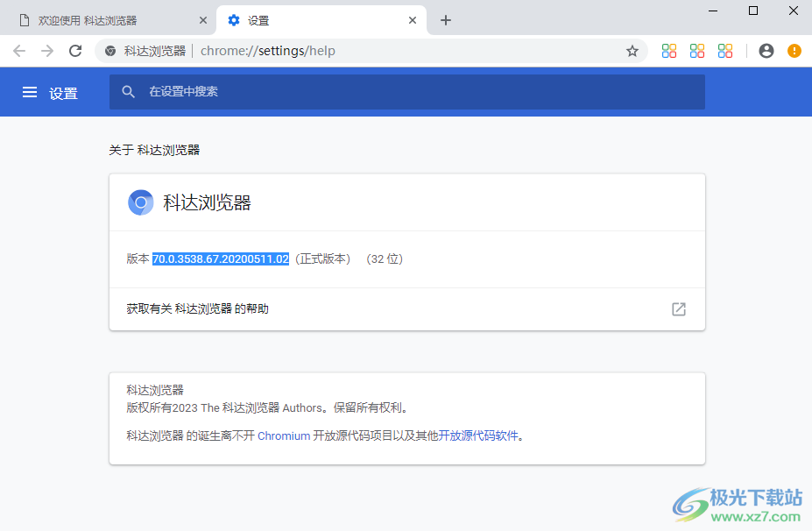This screenshot has width=812, height=531.
Task: Minimize the browser window
Action: click(713, 11)
